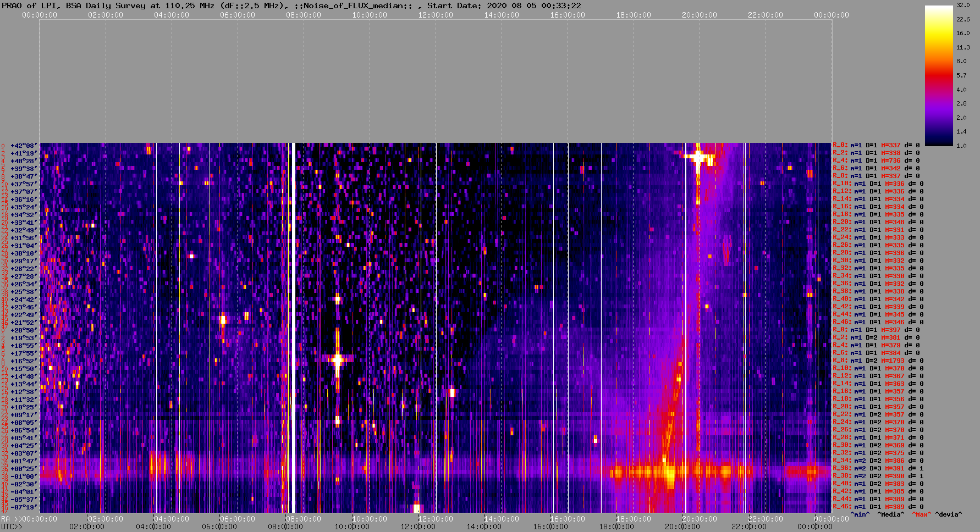Select the declination label +42°08'
This screenshot has height=532, width=980.
tap(24, 146)
